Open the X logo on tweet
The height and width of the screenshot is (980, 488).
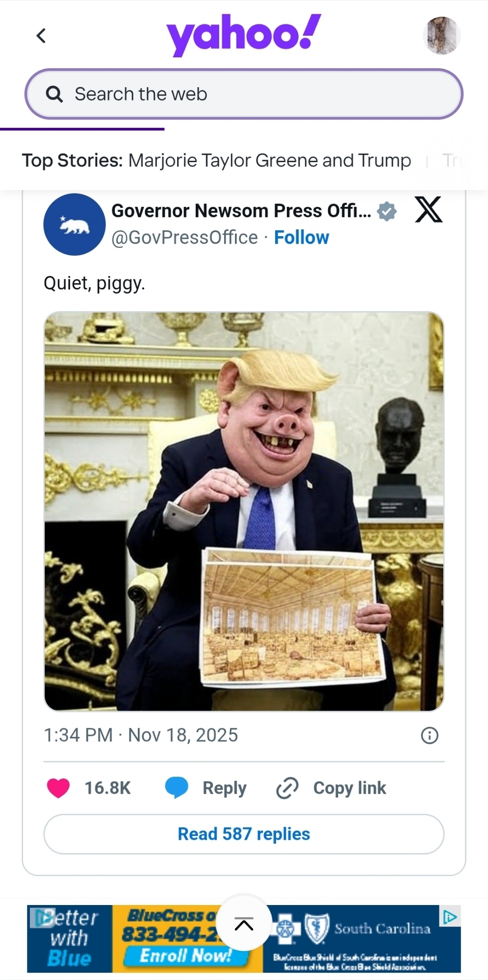pos(429,210)
